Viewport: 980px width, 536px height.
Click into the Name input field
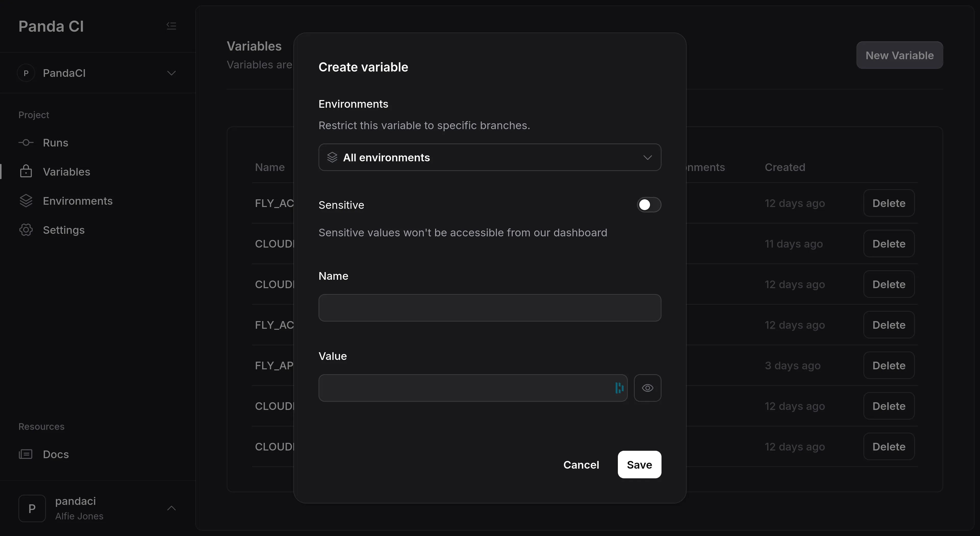(489, 308)
